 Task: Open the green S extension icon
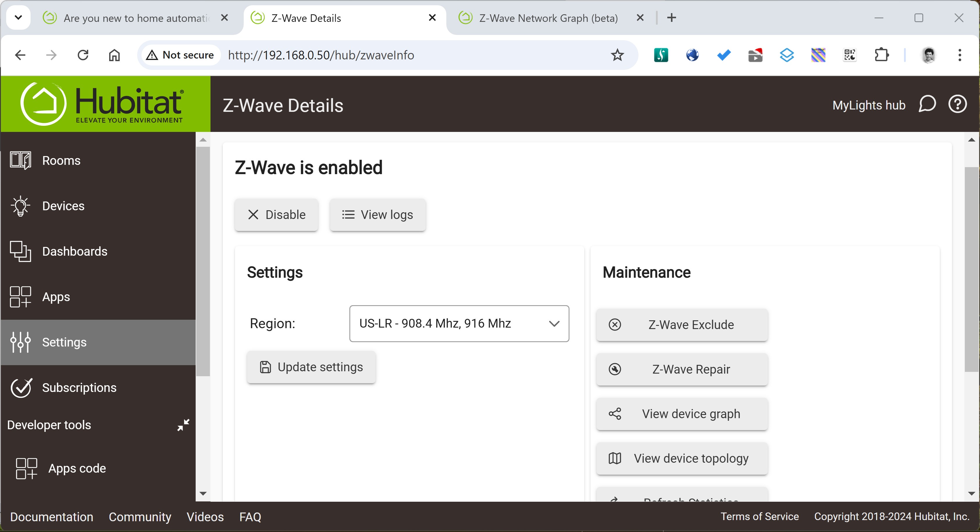click(661, 55)
